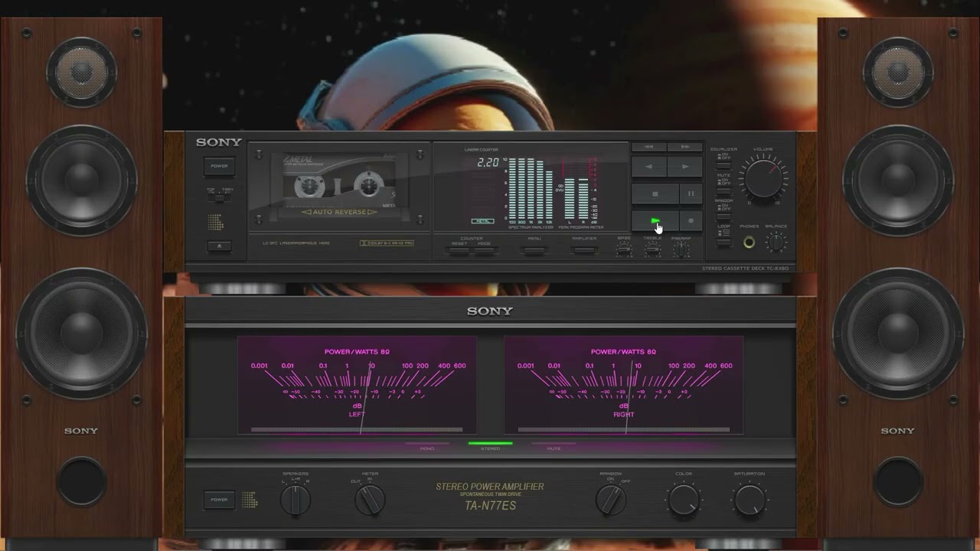
Task: Click the METAL tape type indicator
Action: [x=483, y=221]
